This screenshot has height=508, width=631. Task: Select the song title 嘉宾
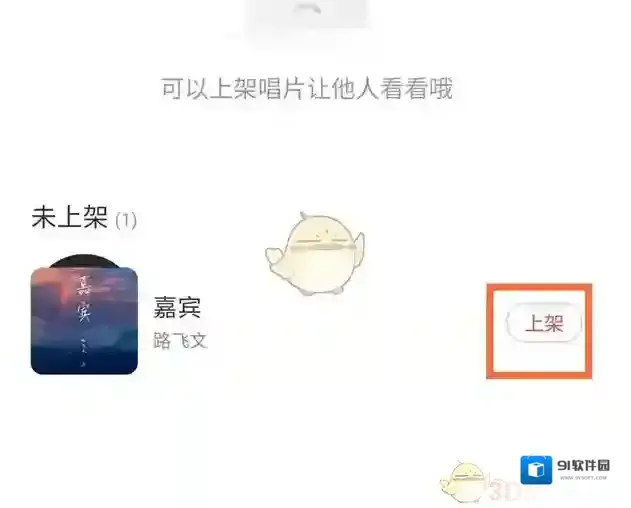click(x=177, y=308)
